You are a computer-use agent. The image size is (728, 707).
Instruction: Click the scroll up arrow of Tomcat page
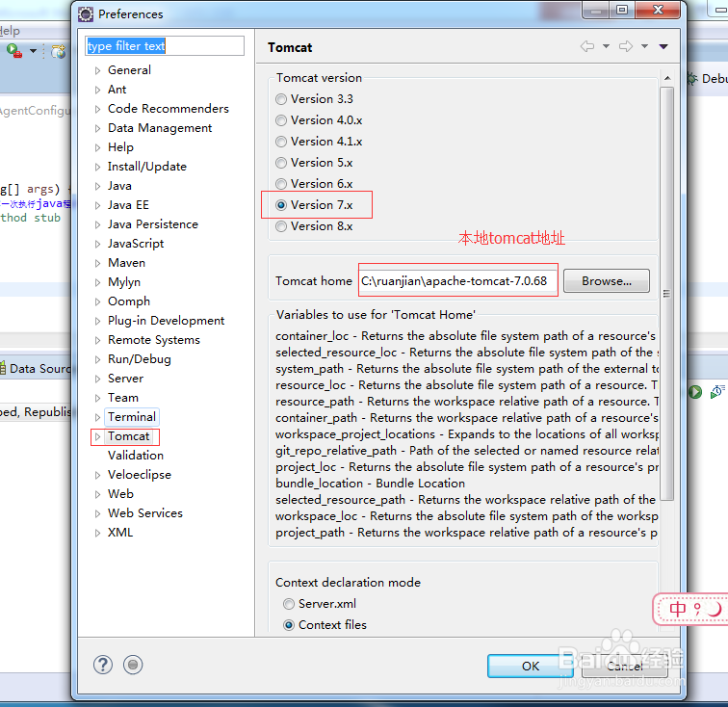click(x=667, y=78)
